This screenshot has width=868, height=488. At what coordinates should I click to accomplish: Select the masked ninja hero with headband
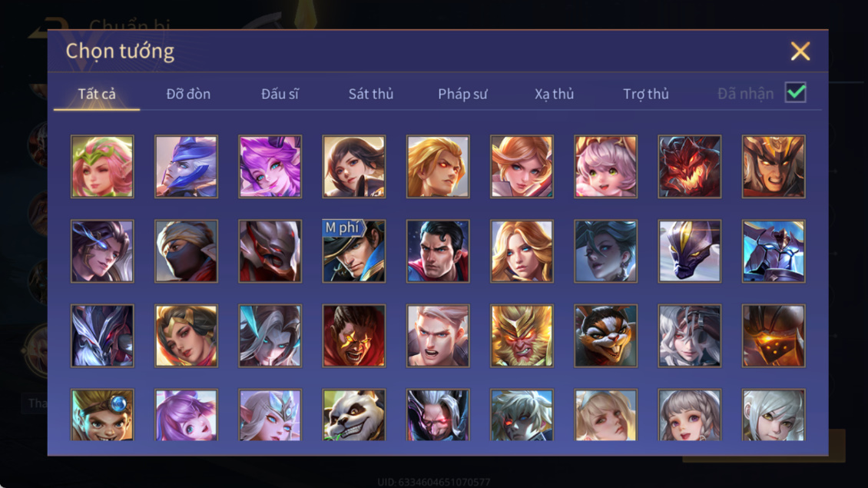[x=186, y=251]
